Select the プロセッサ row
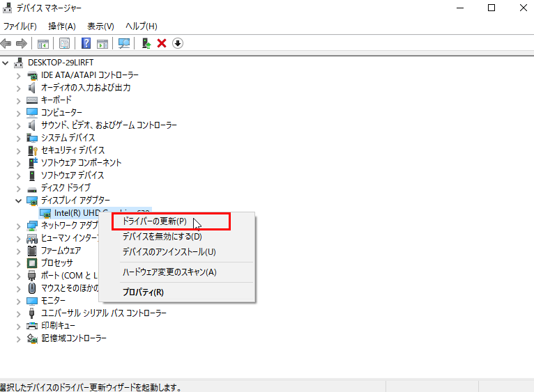The width and height of the screenshot is (534, 392). tap(57, 263)
